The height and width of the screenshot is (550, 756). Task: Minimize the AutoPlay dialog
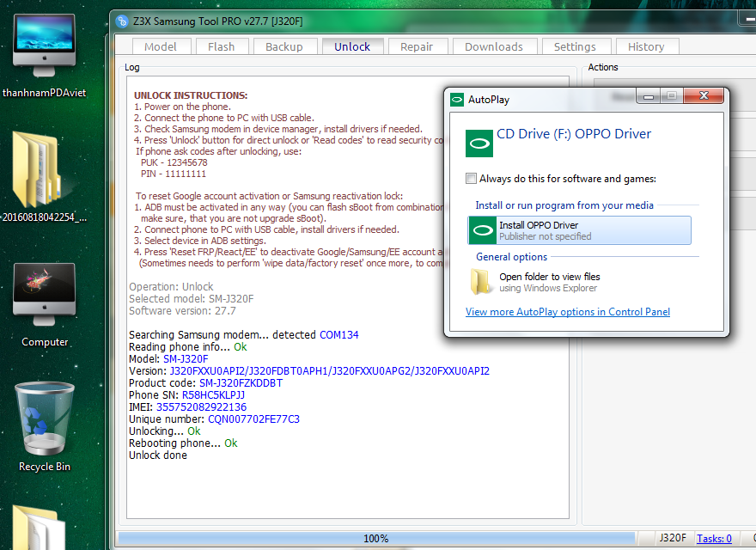(x=648, y=96)
